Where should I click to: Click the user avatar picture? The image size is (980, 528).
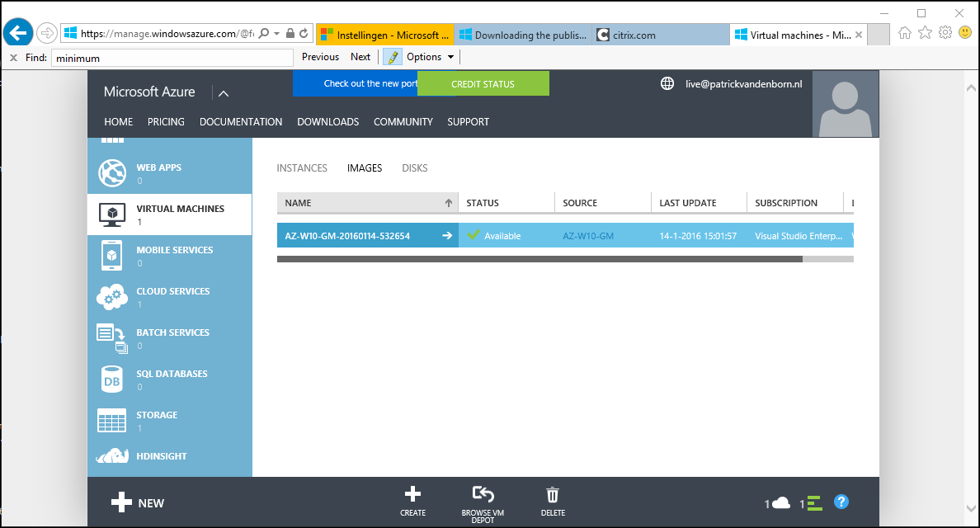coord(845,104)
